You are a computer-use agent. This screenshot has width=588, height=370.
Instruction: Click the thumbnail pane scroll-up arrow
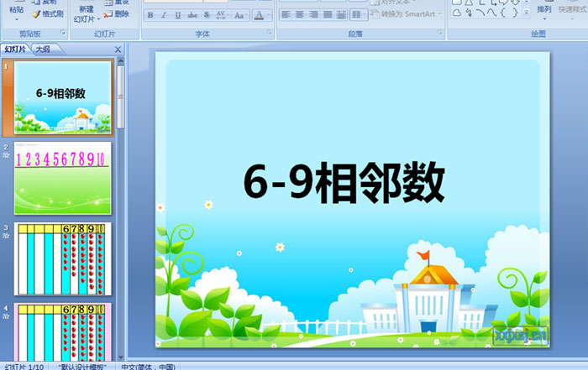(121, 60)
